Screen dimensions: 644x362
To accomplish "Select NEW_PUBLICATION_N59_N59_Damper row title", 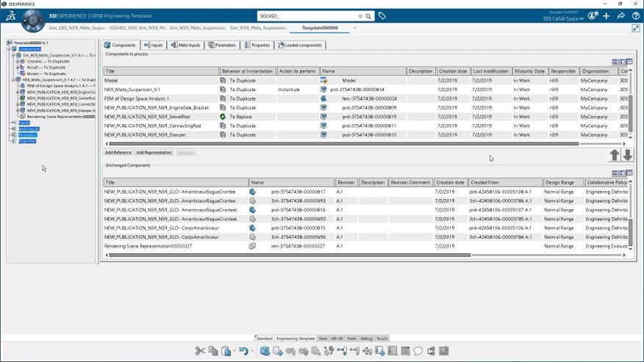I will 145,134.
